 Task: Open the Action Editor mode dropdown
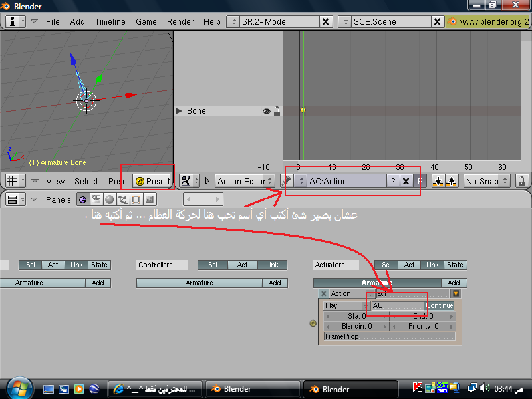tap(245, 181)
